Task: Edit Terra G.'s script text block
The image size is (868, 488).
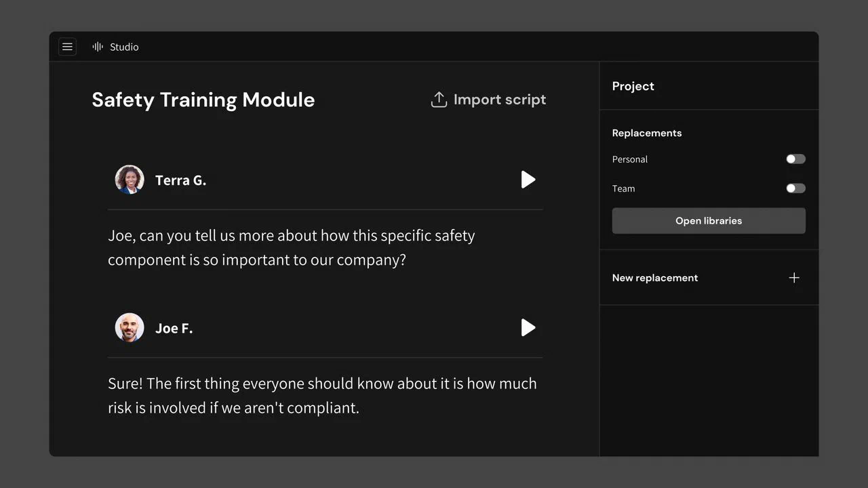Action: (x=292, y=247)
